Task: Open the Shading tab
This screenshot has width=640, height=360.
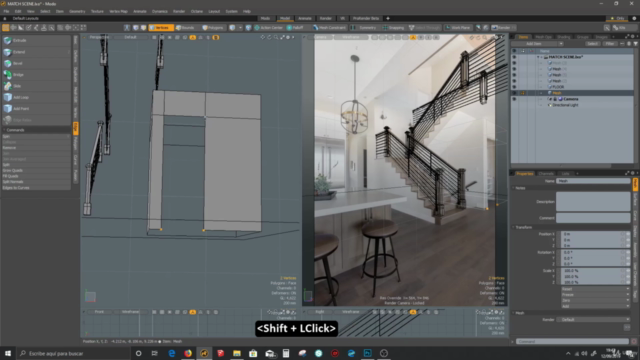Action: pos(563,37)
